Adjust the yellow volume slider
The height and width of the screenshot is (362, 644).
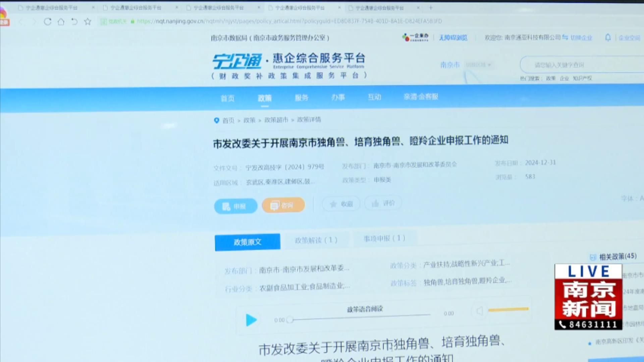coord(508,309)
